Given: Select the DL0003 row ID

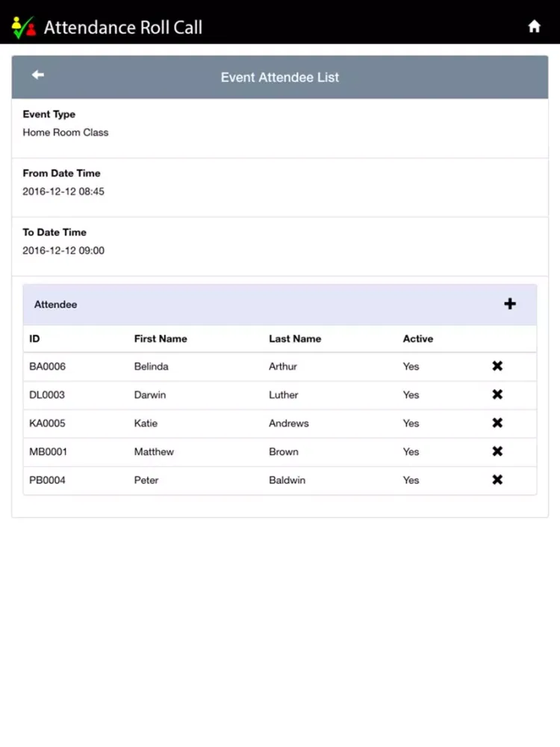Looking at the screenshot, I should pyautogui.click(x=47, y=395).
